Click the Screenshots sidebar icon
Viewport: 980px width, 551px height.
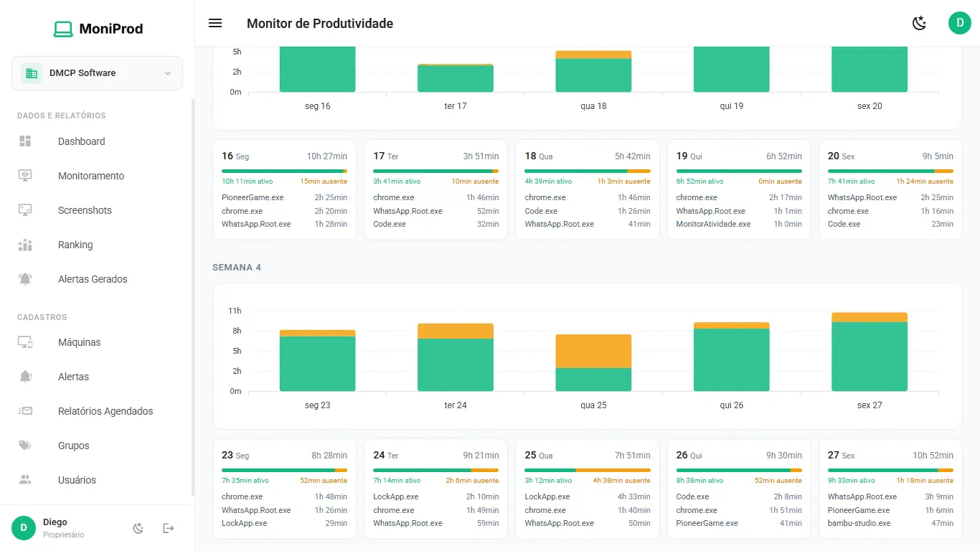coord(25,210)
